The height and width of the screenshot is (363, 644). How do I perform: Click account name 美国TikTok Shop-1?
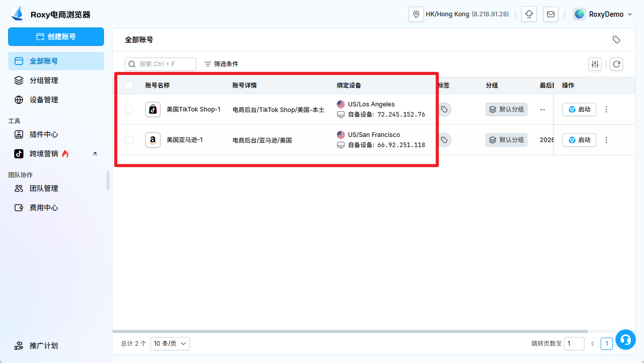194,109
